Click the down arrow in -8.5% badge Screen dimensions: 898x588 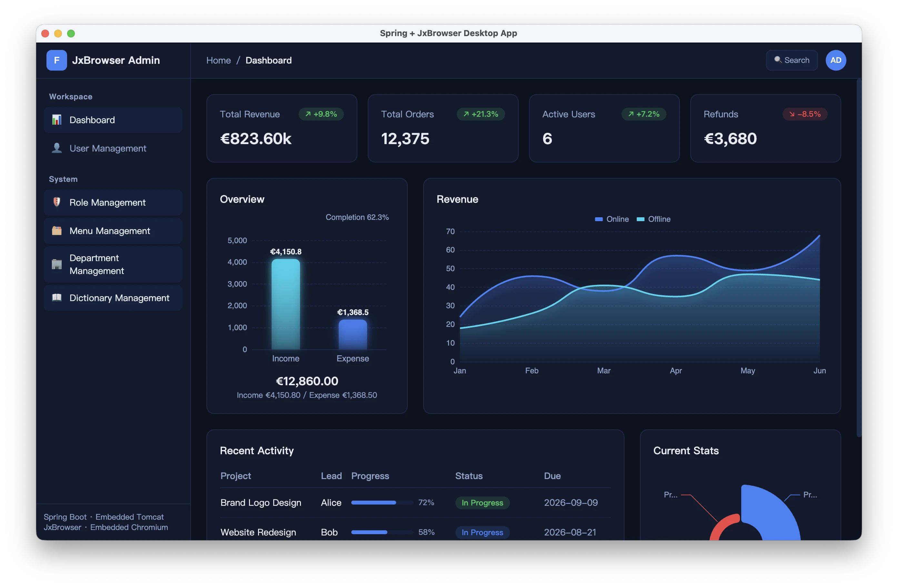tap(792, 114)
